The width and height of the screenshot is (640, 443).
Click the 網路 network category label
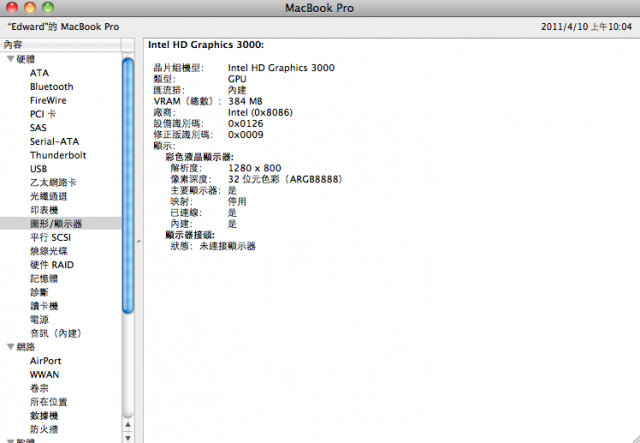coord(25,347)
